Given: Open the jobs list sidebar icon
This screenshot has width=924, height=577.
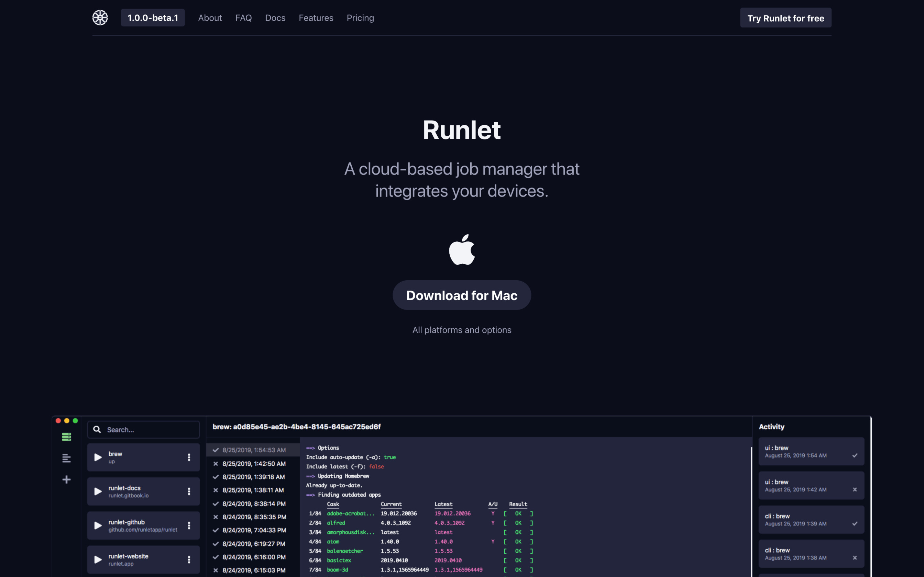Looking at the screenshot, I should (66, 437).
